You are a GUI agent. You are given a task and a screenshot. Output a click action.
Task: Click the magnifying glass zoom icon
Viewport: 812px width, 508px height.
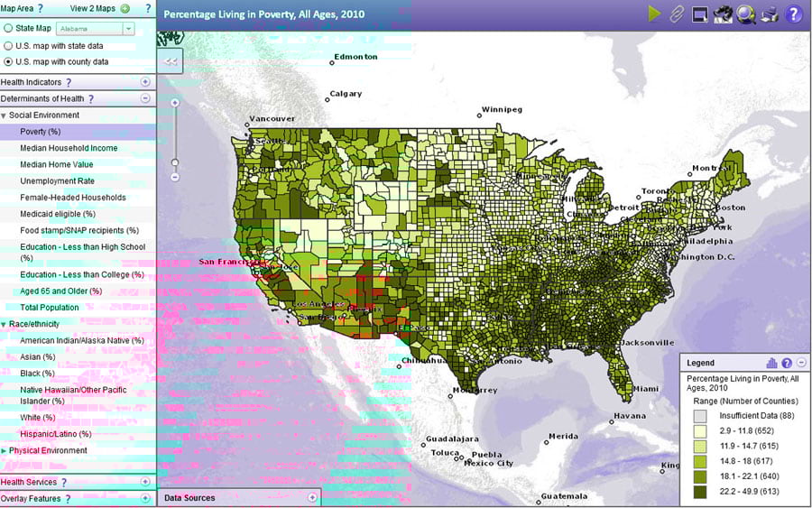[746, 14]
